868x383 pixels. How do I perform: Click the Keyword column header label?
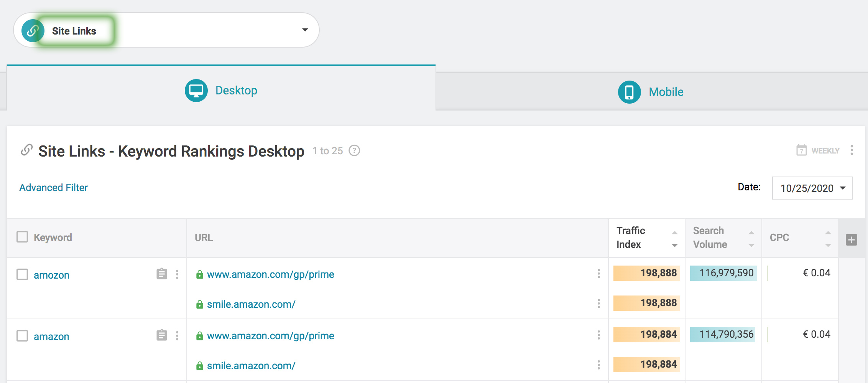(x=53, y=238)
